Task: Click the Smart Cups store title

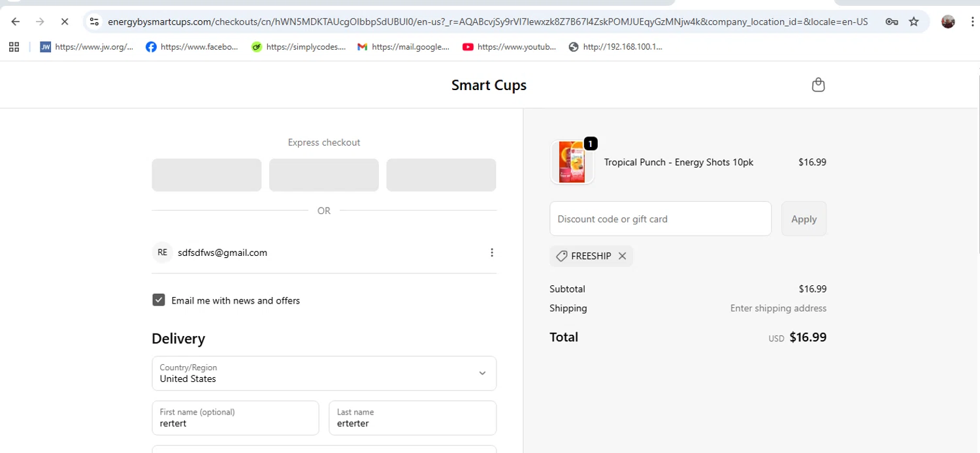Action: (x=489, y=85)
